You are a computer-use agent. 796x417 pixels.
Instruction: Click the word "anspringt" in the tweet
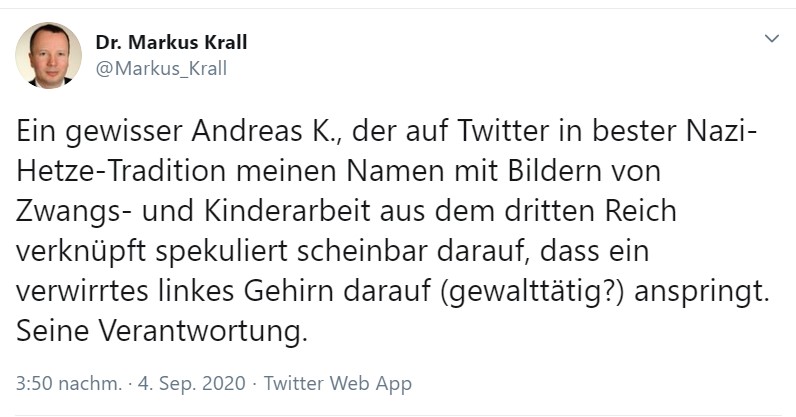point(708,290)
